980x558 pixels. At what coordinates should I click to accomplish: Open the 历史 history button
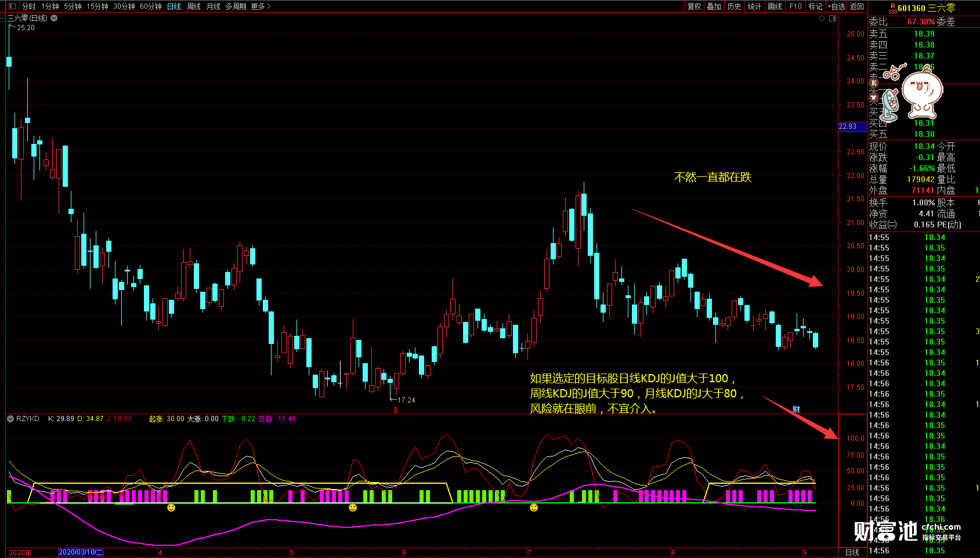tap(734, 6)
